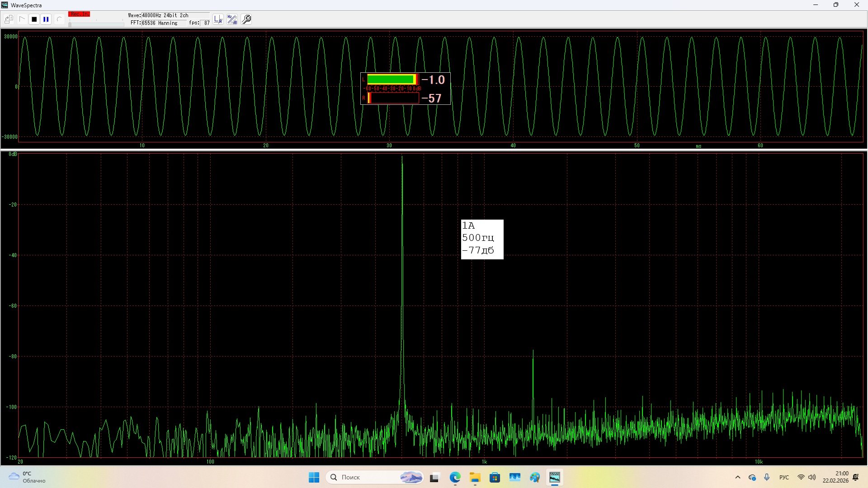This screenshot has height=488, width=868.
Task: Open the Hz/dB measurement mode icon
Action: (232, 19)
